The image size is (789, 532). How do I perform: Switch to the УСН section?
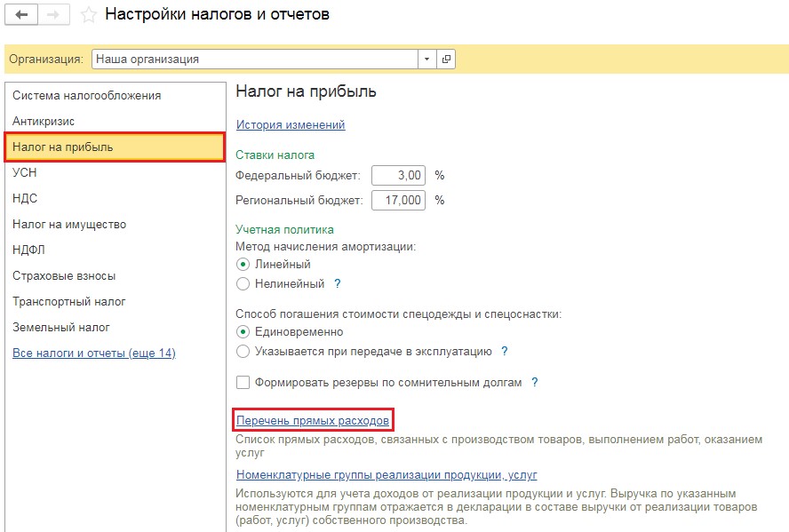(x=25, y=172)
